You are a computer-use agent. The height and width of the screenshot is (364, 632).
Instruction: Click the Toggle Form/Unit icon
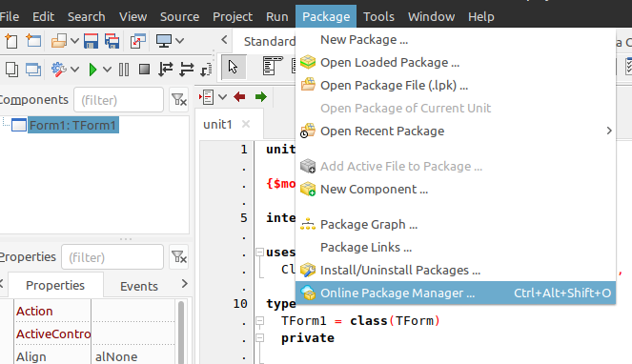(x=138, y=41)
